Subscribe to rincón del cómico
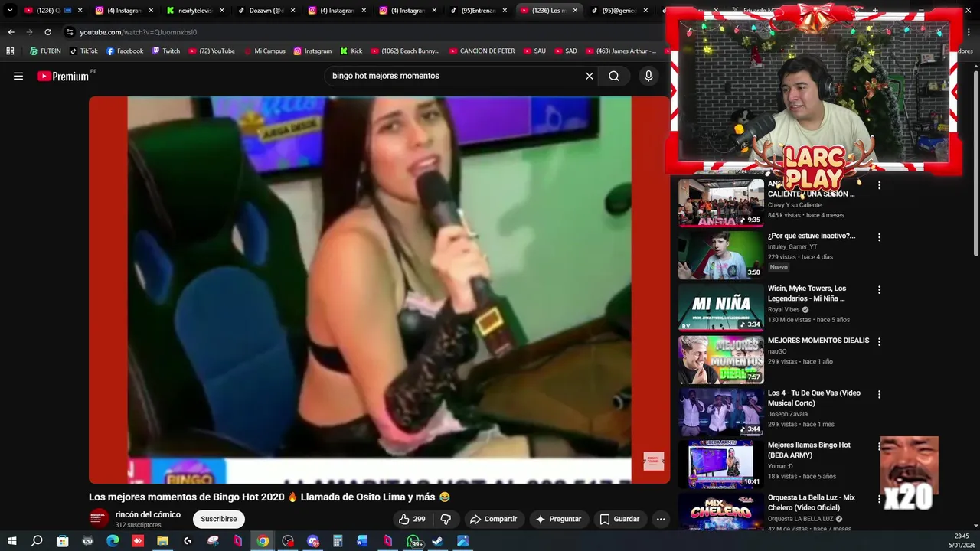 tap(219, 519)
